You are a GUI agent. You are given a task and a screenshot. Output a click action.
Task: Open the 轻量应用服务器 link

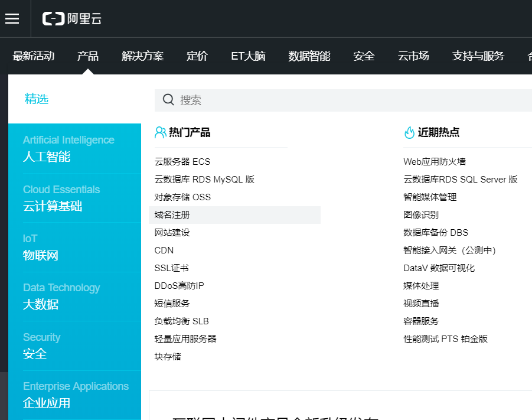pos(185,339)
